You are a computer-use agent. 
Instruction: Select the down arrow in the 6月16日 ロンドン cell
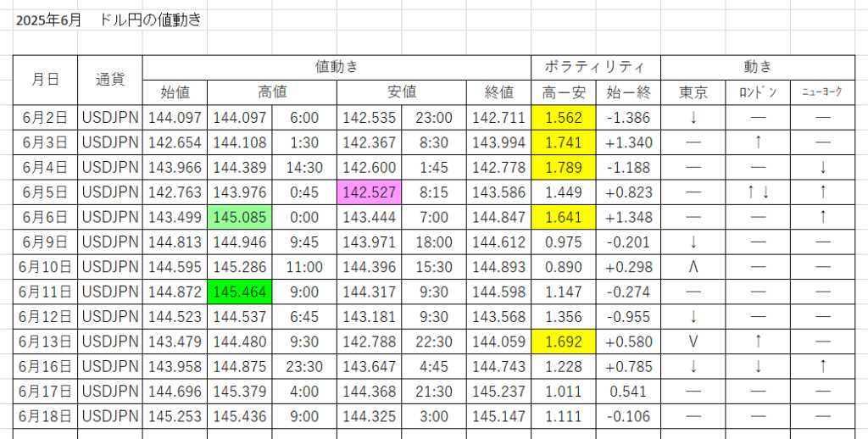click(x=758, y=367)
